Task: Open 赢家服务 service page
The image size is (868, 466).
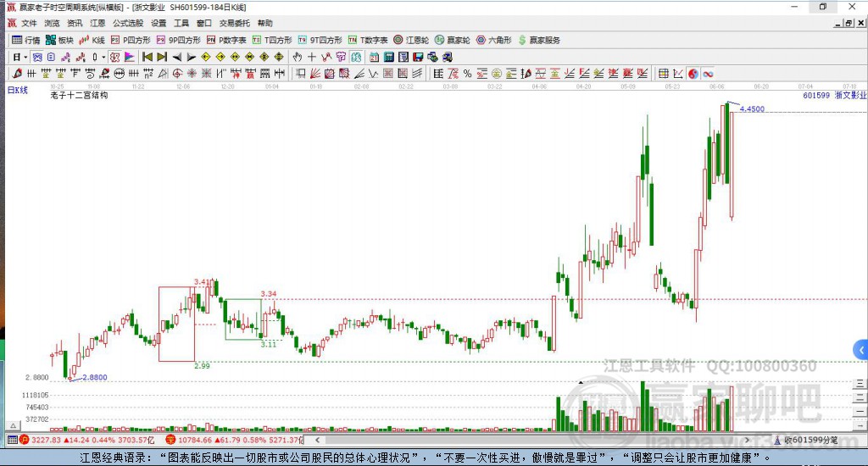Action: (x=539, y=40)
